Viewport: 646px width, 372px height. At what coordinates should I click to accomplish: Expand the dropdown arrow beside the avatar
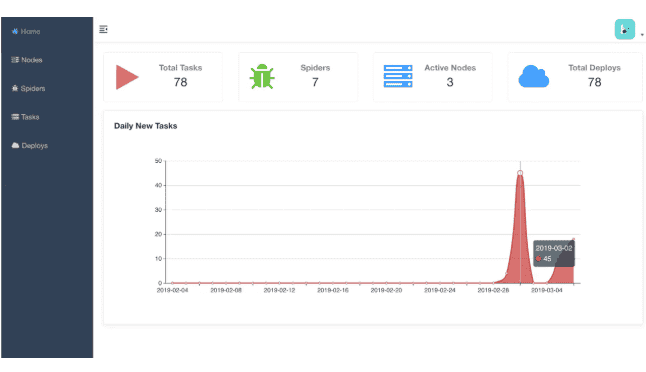642,35
